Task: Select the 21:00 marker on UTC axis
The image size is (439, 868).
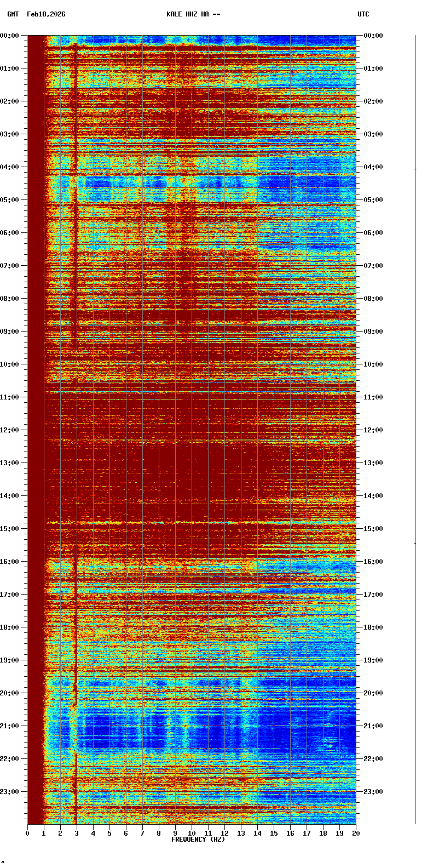Action: (x=373, y=726)
